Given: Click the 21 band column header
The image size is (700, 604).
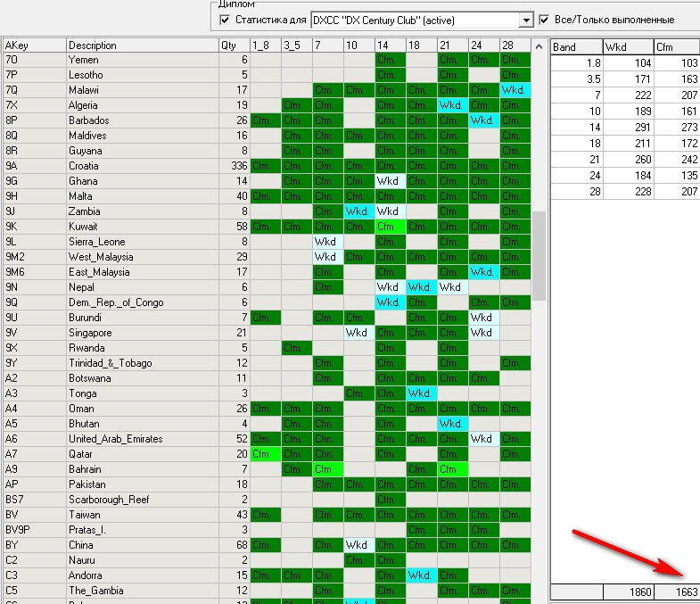Looking at the screenshot, I should click(452, 46).
